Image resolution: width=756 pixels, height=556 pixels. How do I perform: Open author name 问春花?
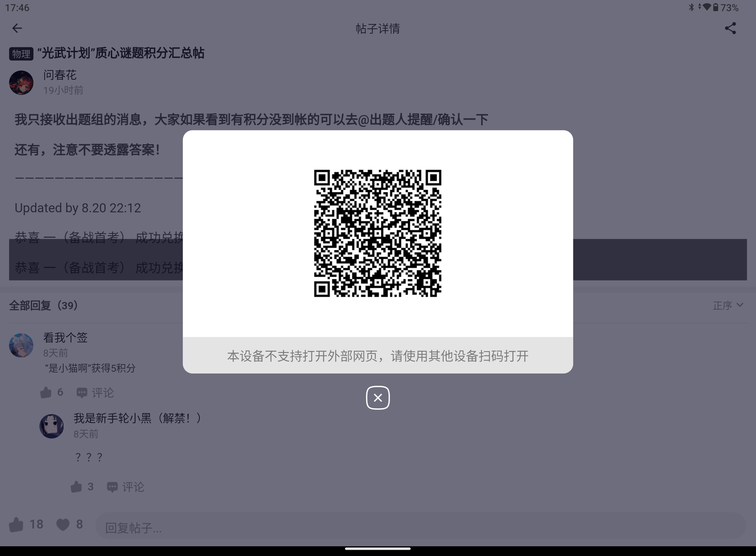coord(60,75)
